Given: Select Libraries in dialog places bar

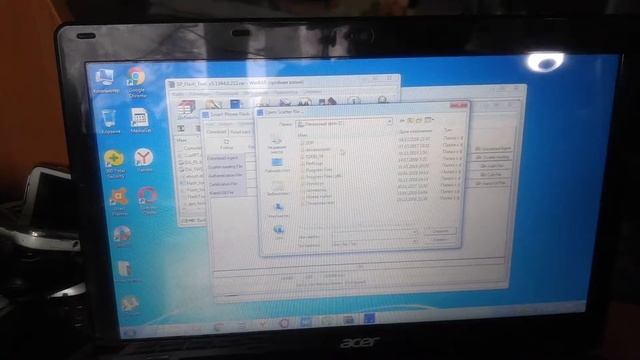Looking at the screenshot, I should 278,188.
